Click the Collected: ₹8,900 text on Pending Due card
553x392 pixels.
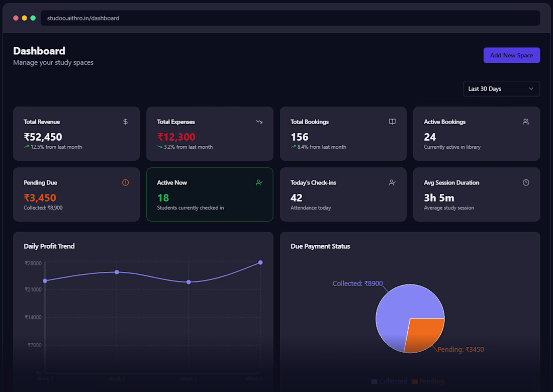[43, 208]
